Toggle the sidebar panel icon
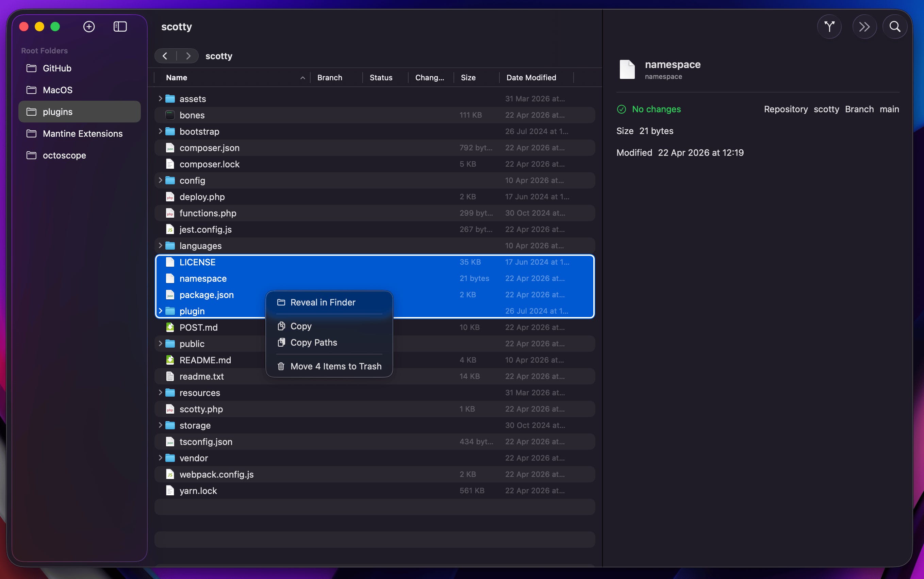Screen dimensions: 924x579 click(x=120, y=27)
